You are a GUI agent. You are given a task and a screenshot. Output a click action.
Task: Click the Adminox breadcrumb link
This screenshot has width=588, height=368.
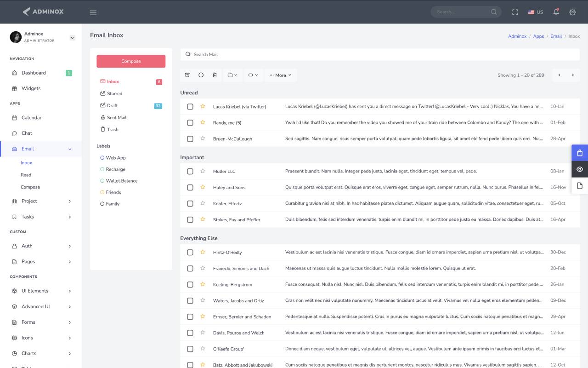(517, 36)
